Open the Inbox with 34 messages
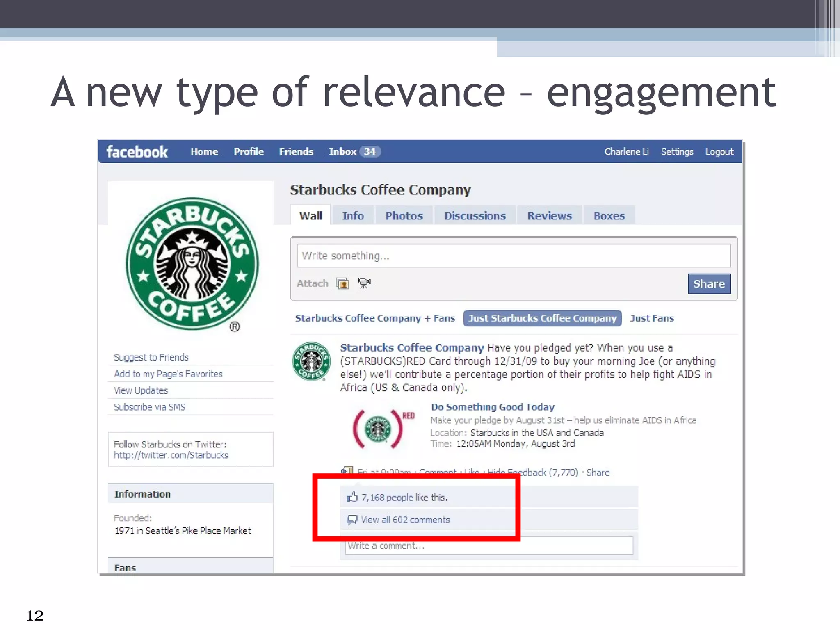 click(354, 152)
